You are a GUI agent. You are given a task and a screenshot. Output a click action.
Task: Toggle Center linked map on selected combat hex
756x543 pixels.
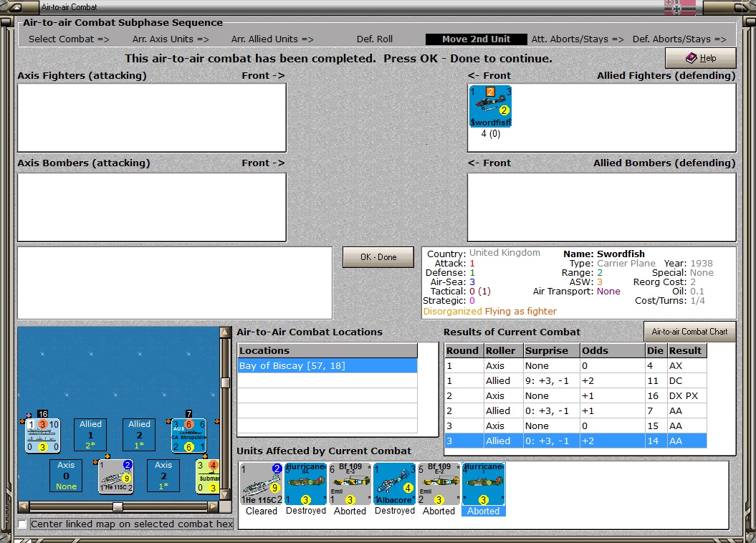[22, 524]
